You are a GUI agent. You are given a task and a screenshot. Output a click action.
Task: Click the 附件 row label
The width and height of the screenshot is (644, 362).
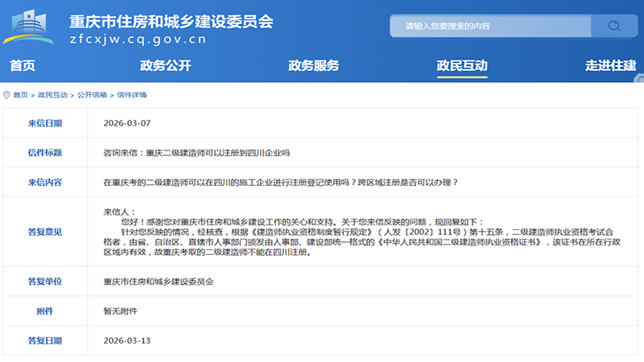45,311
